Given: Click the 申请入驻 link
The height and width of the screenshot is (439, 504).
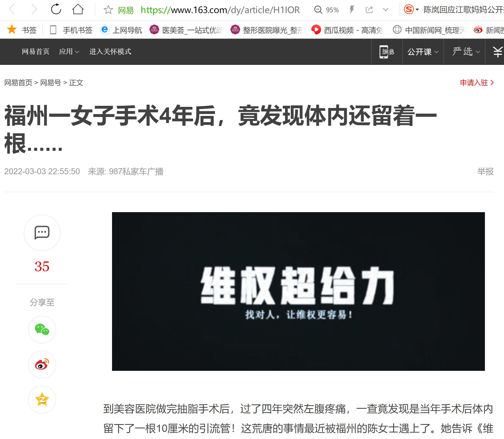Looking at the screenshot, I should [x=477, y=83].
